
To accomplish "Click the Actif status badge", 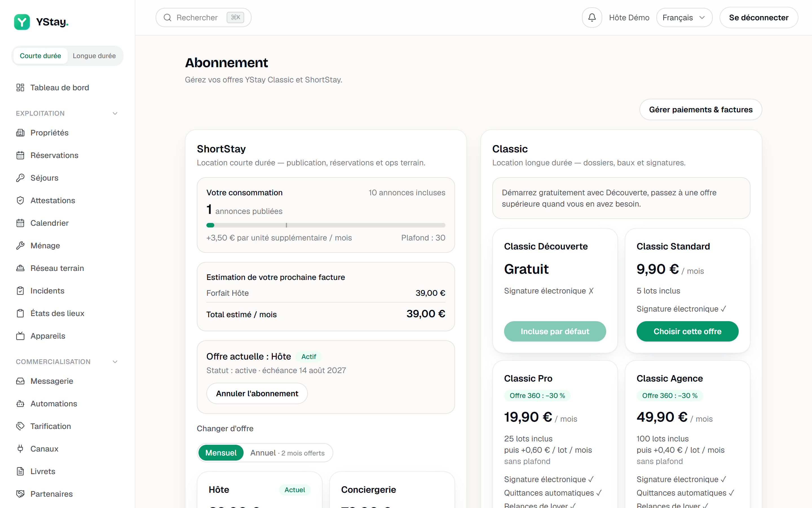I will [x=309, y=356].
